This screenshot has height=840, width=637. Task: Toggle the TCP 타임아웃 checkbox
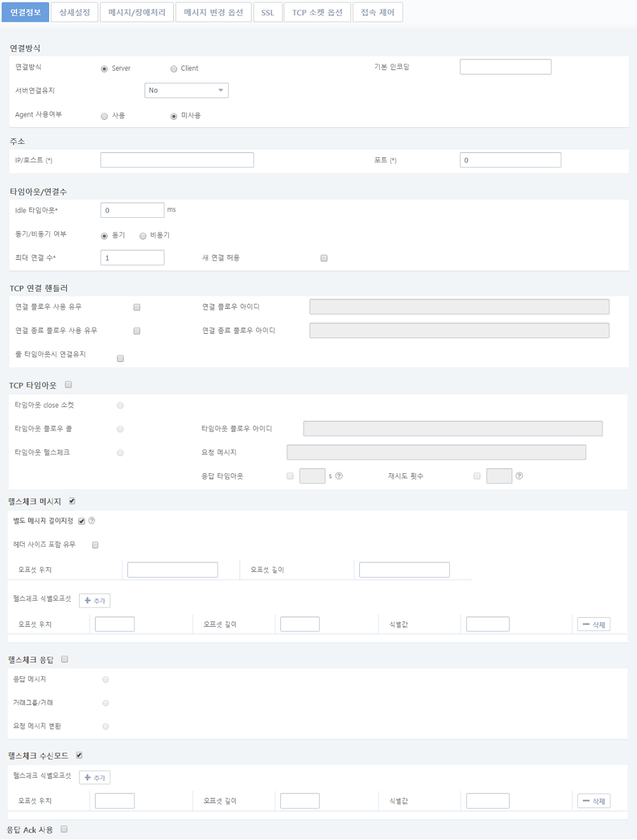69,385
